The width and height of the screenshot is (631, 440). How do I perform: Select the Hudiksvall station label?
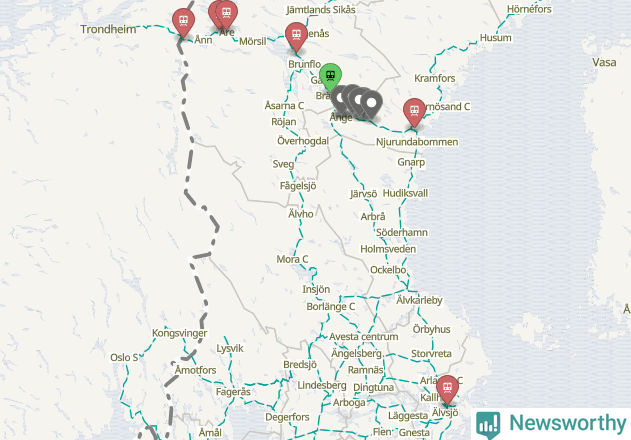(x=405, y=193)
